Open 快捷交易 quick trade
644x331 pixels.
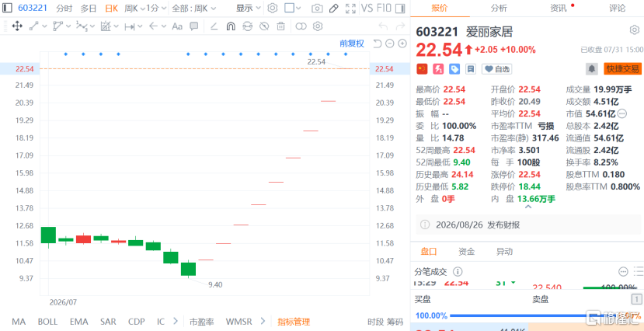pos(623,69)
